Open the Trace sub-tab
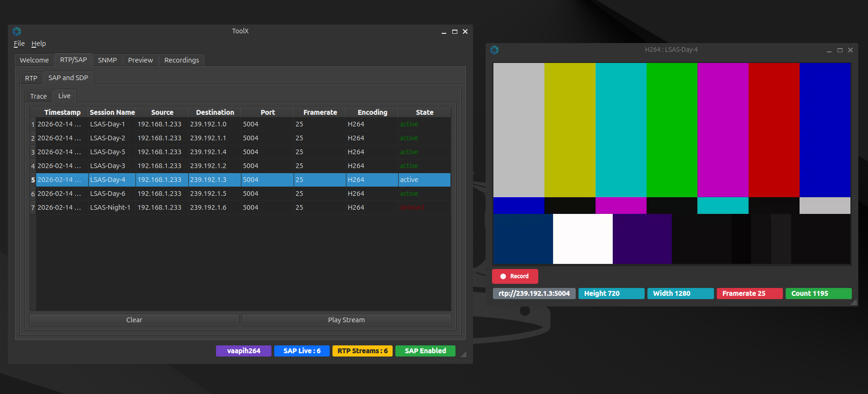The image size is (868, 394). (38, 96)
